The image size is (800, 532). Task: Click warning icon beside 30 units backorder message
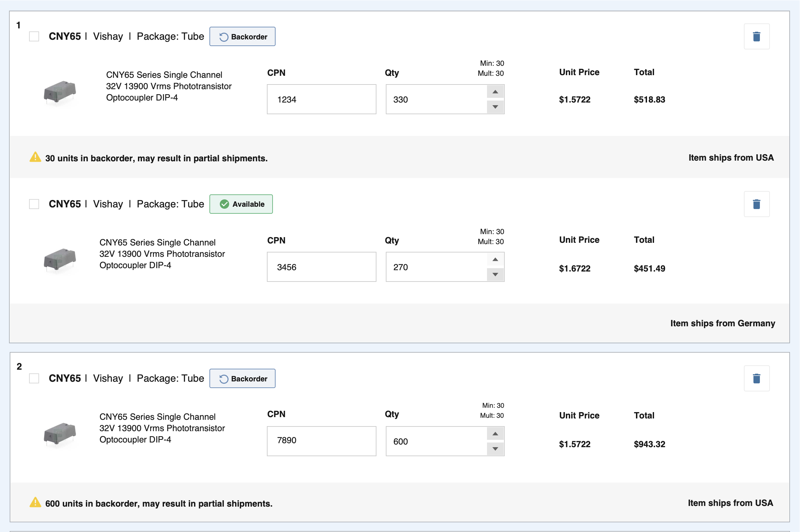35,157
